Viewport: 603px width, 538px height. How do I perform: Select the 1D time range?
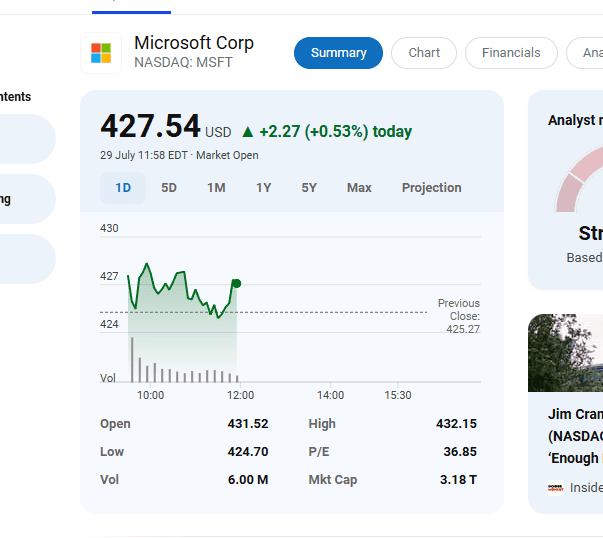(x=123, y=188)
